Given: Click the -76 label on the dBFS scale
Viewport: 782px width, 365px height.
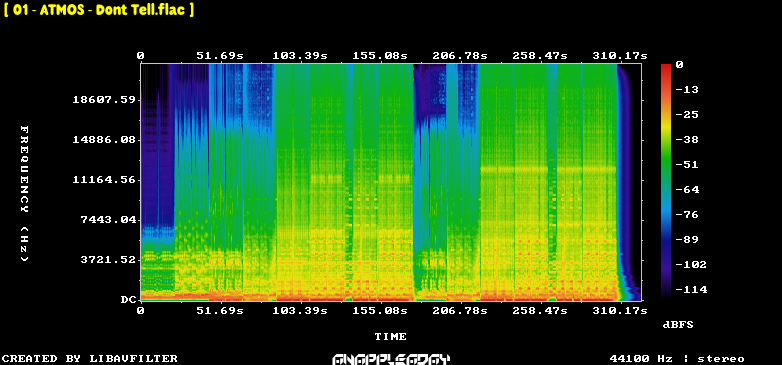Looking at the screenshot, I should pos(687,215).
